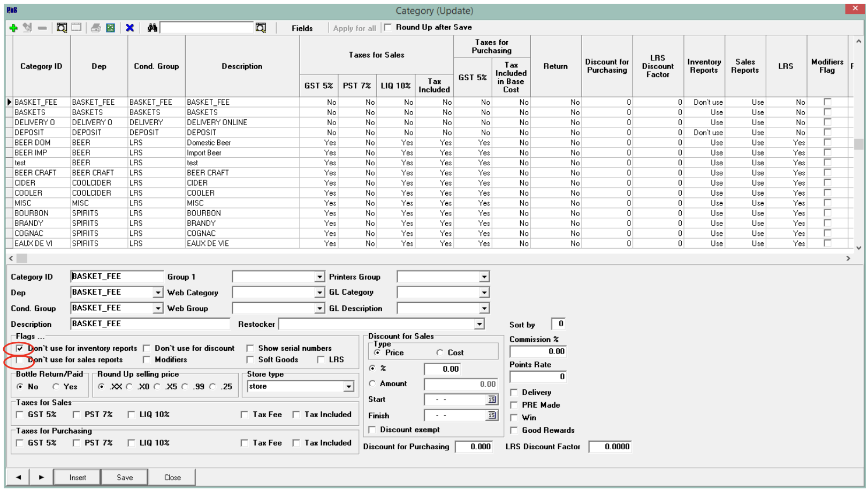This screenshot has width=868, height=491.
Task: Select Cost discount type radio
Action: [x=440, y=352]
